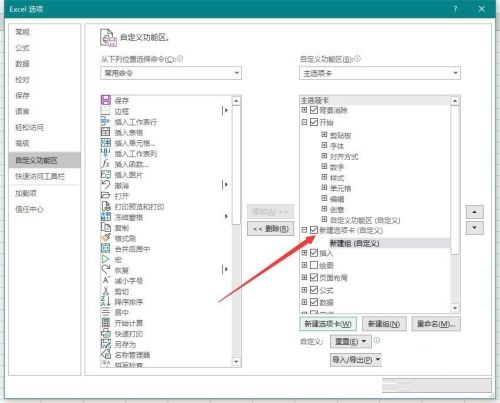This screenshot has height=403, width=500.
Task: Collapse the 开始 tree node
Action: [304, 122]
